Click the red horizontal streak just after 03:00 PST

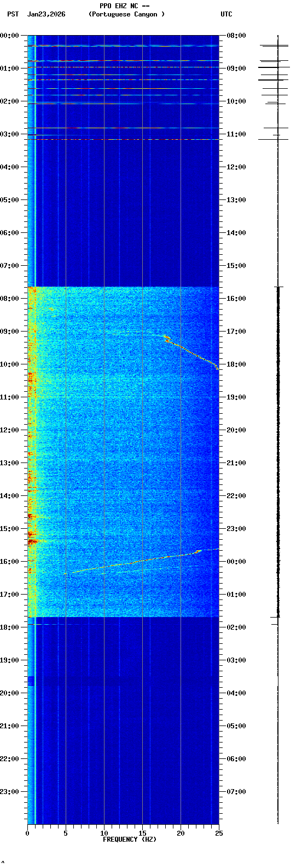[x=123, y=139]
